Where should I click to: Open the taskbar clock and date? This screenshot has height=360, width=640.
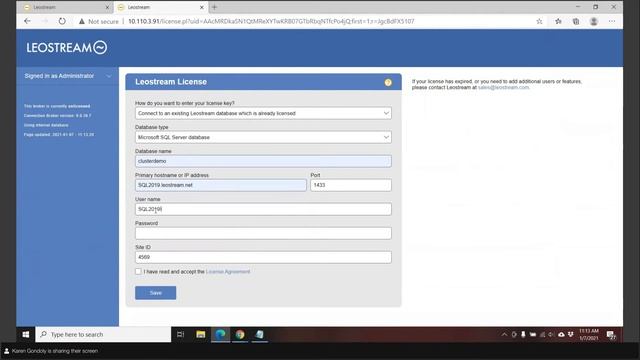click(589, 335)
